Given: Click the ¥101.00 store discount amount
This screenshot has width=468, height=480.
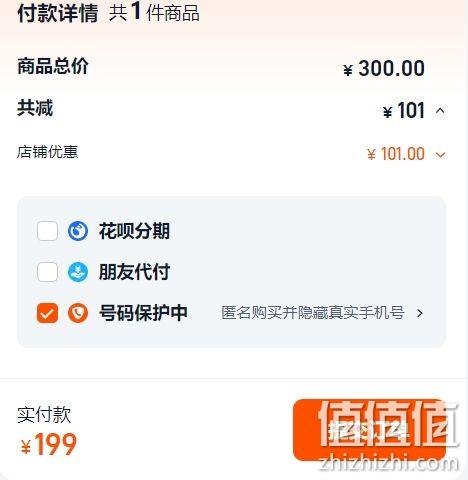Looking at the screenshot, I should [x=396, y=154].
